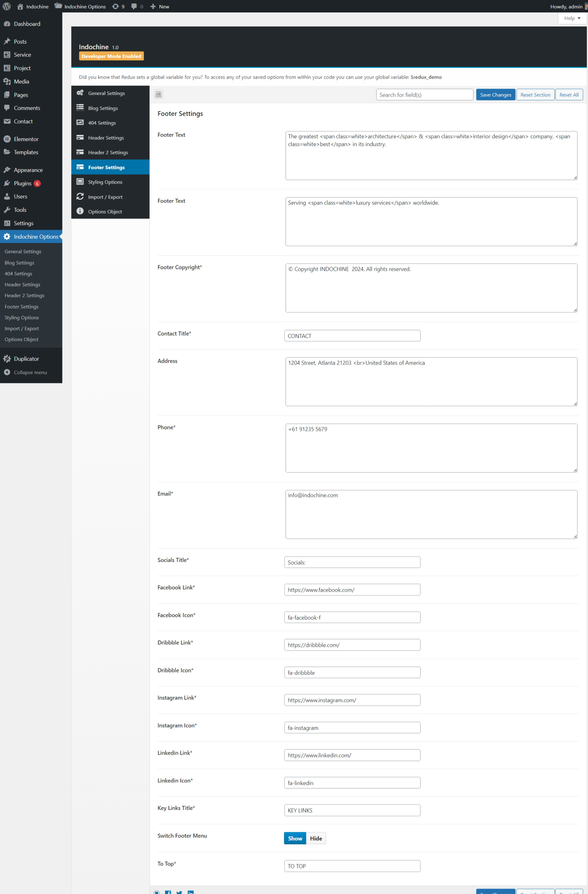The image size is (588, 894).
Task: Click the Search for field(s) input
Action: pos(424,95)
